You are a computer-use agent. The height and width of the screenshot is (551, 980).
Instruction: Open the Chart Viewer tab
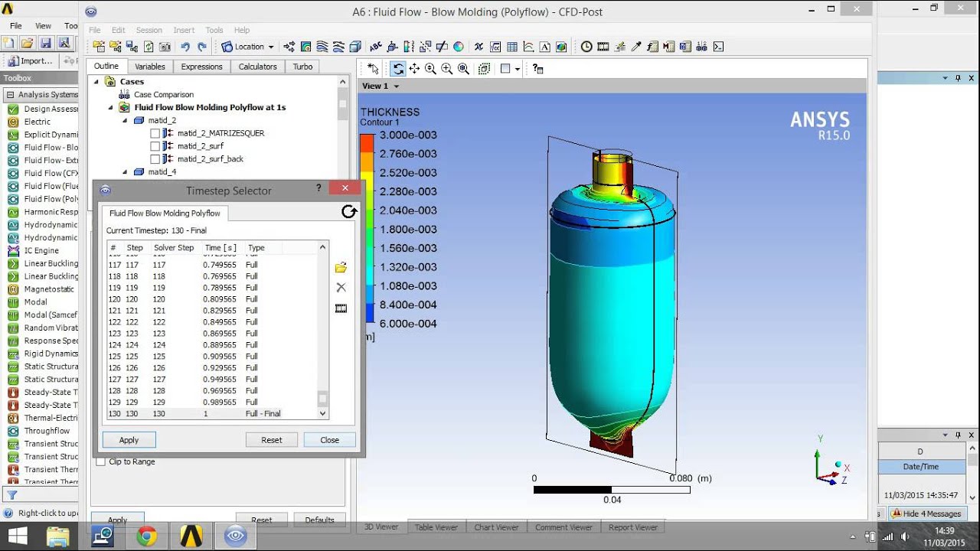click(x=496, y=527)
